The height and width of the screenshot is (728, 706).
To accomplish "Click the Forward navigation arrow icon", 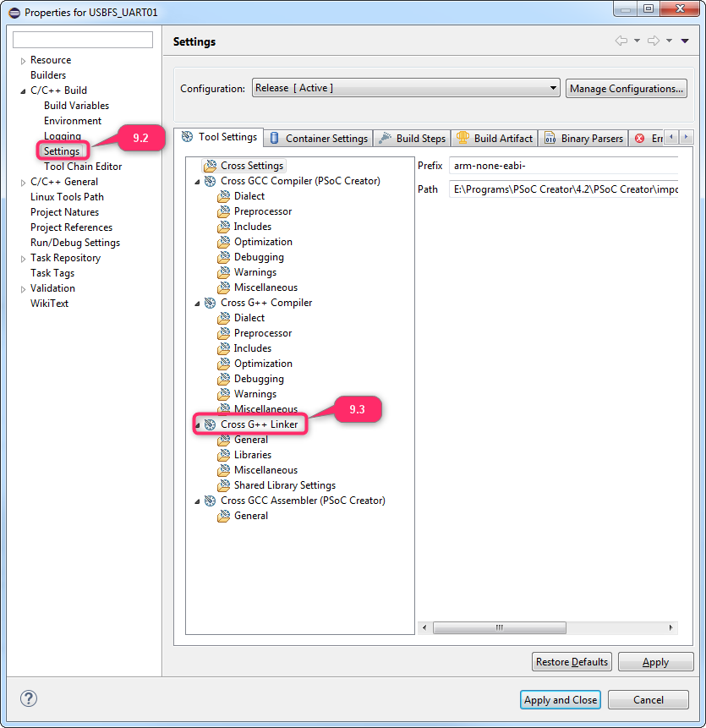I will point(654,41).
